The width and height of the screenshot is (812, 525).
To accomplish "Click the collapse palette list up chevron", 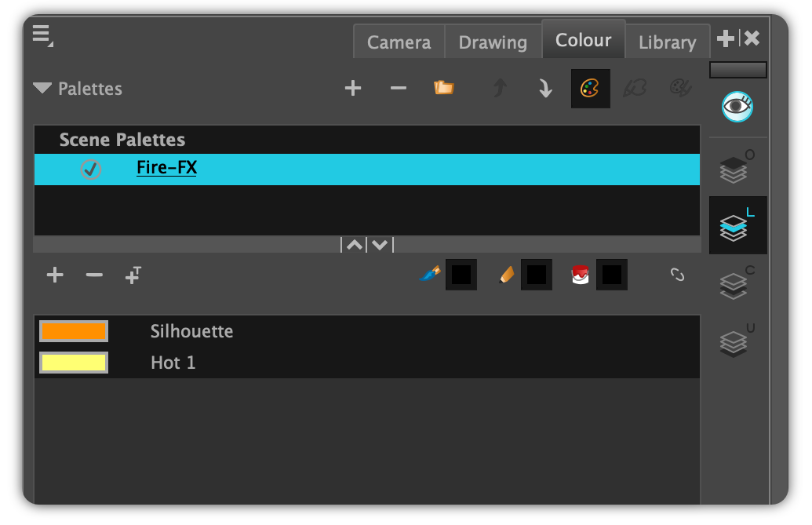I will (354, 245).
